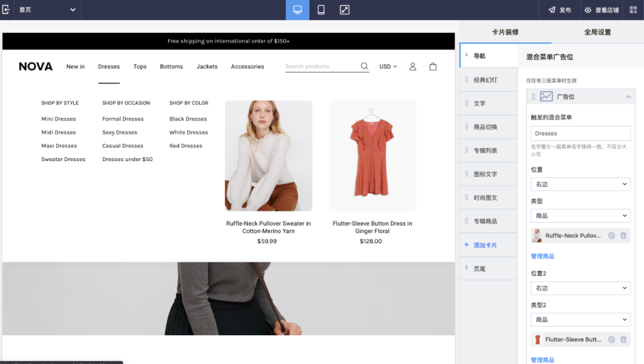The width and height of the screenshot is (644, 364).
Task: Click the pin icon beside 导航
Action: (x=466, y=55)
